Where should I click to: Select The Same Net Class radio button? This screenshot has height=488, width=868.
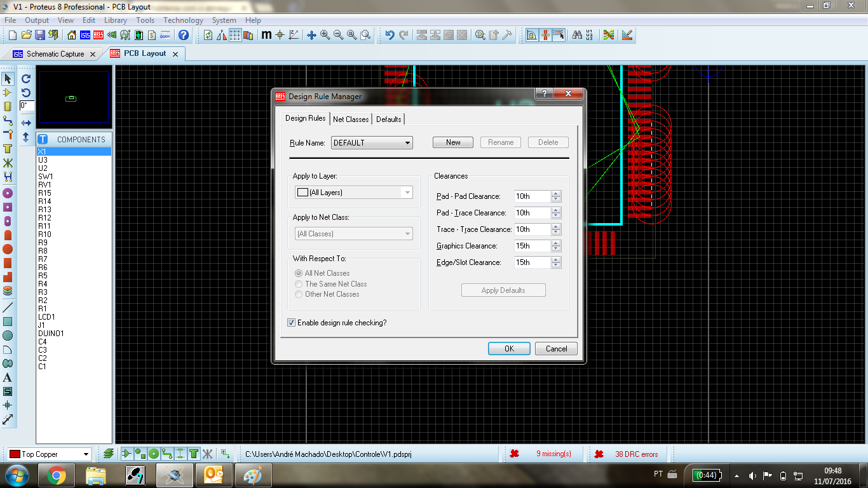coord(299,284)
